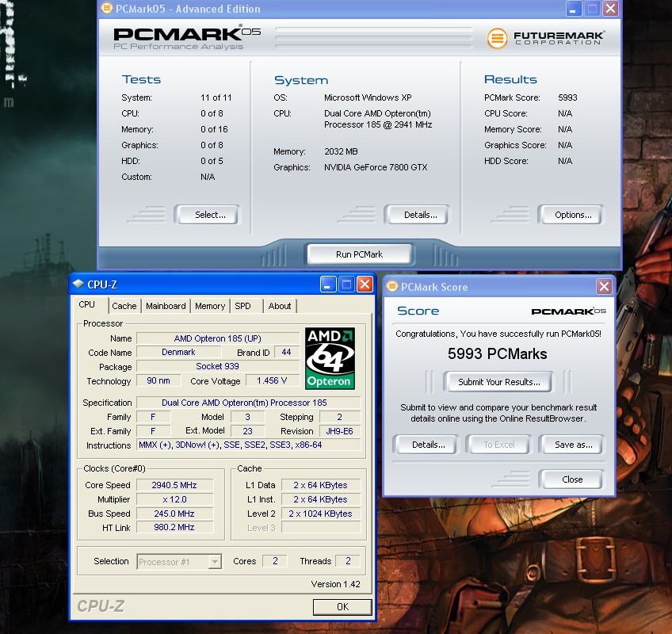Click the OS value Microsoft Windows XP
Image resolution: width=672 pixels, height=634 pixels.
[x=368, y=97]
